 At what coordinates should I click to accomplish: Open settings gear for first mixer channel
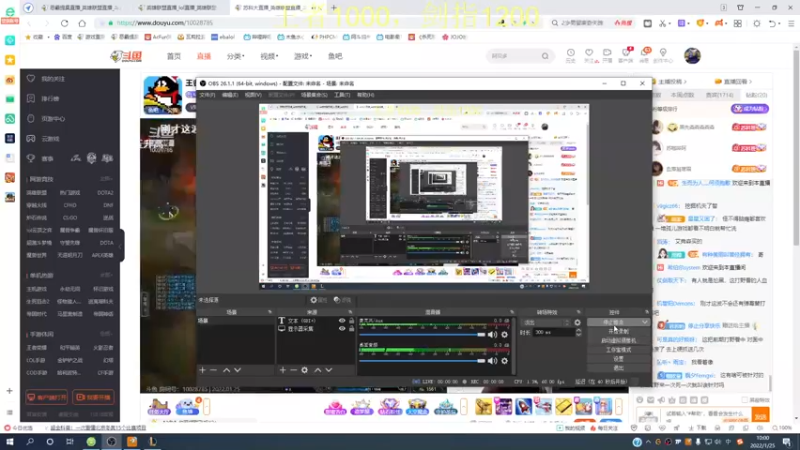click(x=505, y=335)
